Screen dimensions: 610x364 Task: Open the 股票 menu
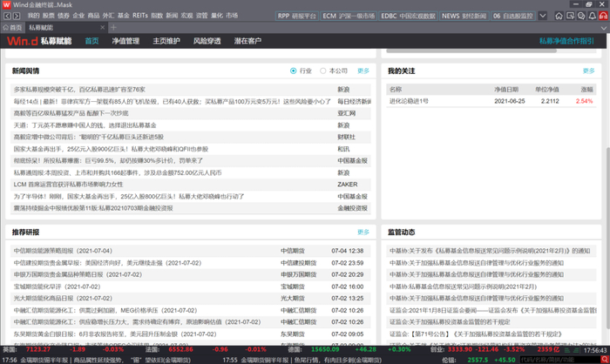pos(49,16)
